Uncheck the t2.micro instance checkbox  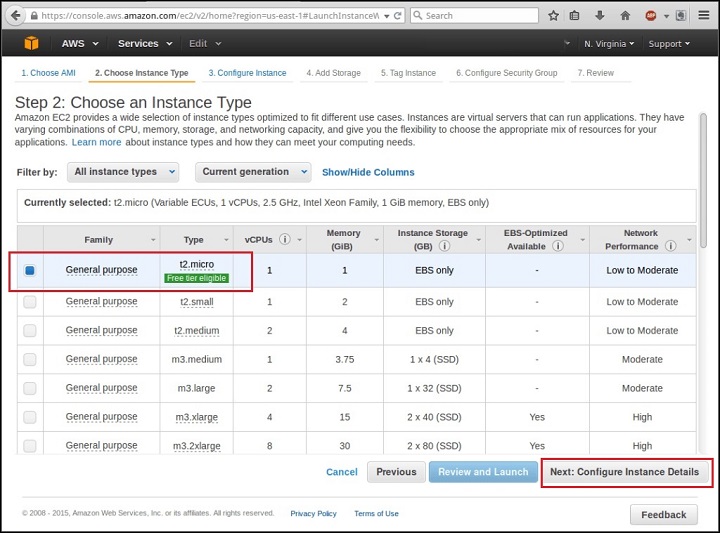pyautogui.click(x=30, y=270)
